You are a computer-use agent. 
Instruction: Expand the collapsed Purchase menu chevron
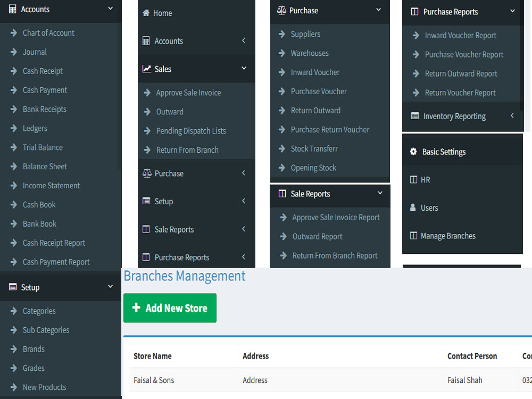[x=244, y=173]
